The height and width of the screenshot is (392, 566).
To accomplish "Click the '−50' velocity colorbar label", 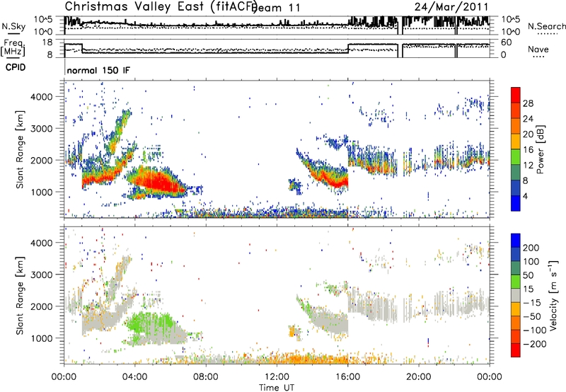I will [x=532, y=316].
